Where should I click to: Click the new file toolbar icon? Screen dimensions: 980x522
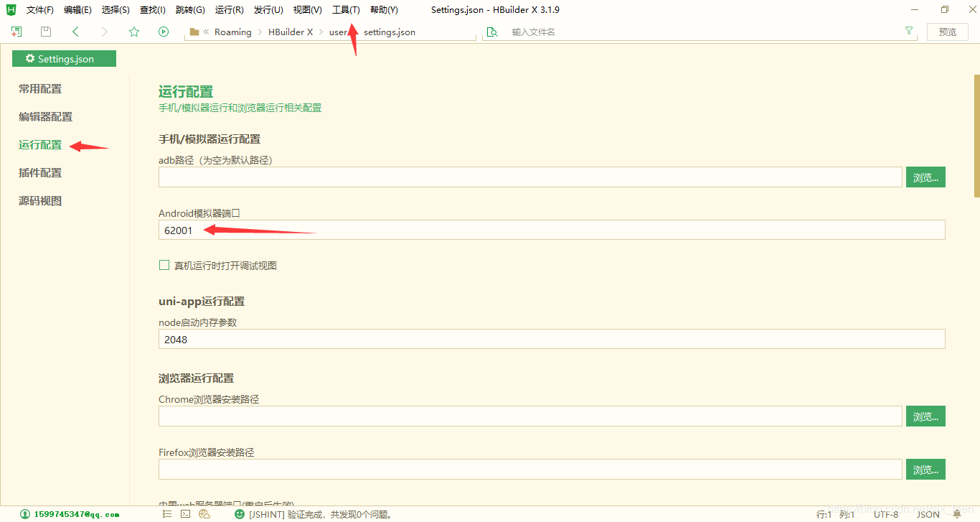click(17, 32)
